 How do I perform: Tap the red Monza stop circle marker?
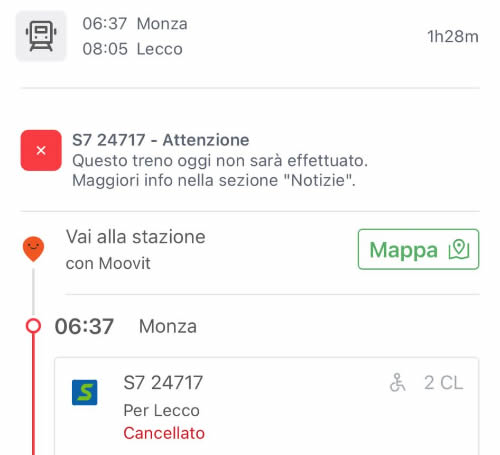(33, 326)
